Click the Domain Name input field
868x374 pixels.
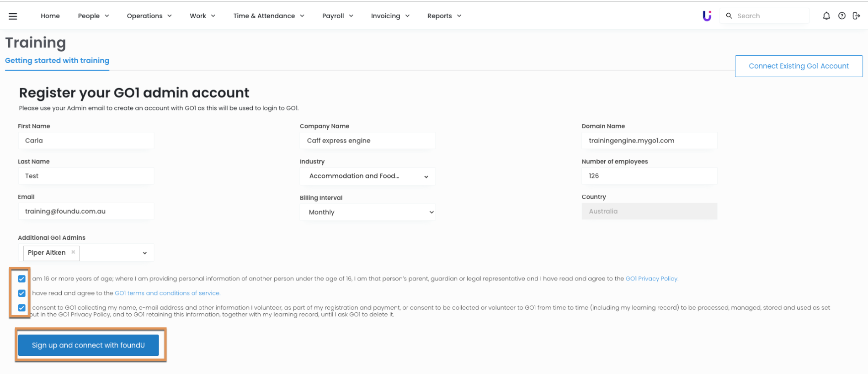(x=649, y=141)
